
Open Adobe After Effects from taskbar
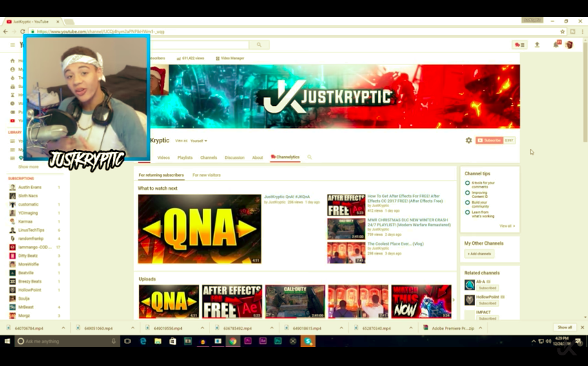[263, 341]
